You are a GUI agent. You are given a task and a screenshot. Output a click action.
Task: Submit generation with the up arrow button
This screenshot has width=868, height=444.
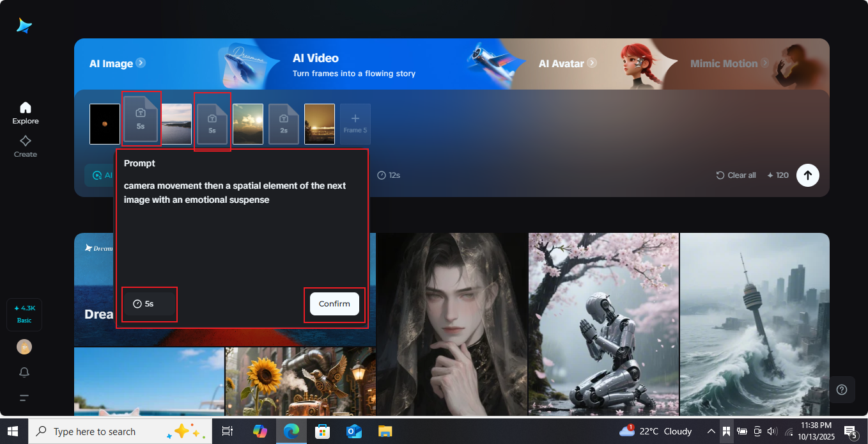tap(808, 175)
